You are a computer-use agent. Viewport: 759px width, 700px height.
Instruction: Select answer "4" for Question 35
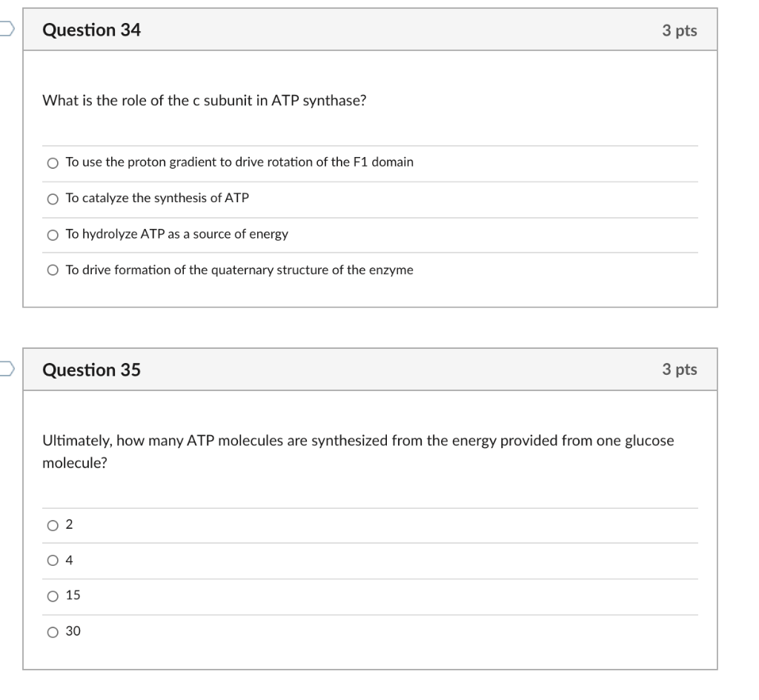51,560
